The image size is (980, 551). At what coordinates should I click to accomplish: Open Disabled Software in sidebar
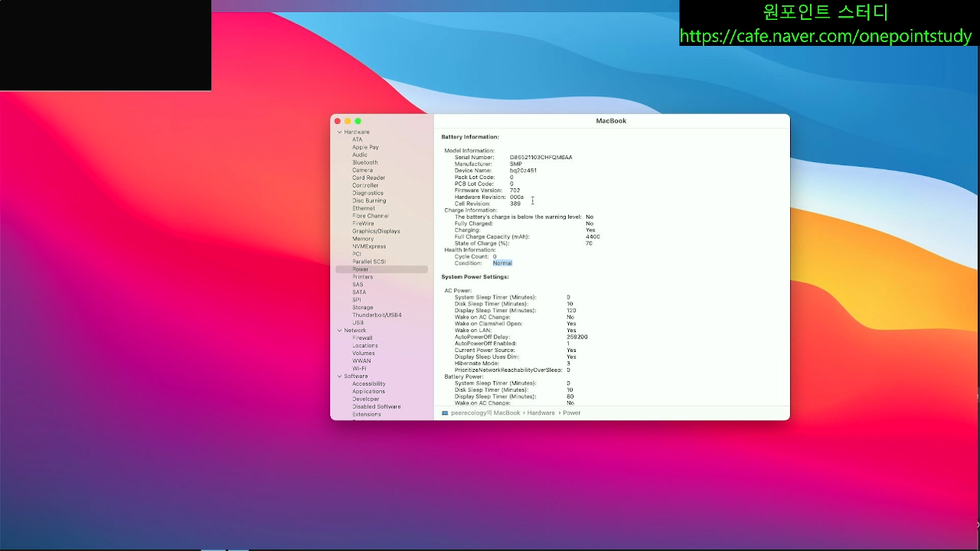(377, 407)
